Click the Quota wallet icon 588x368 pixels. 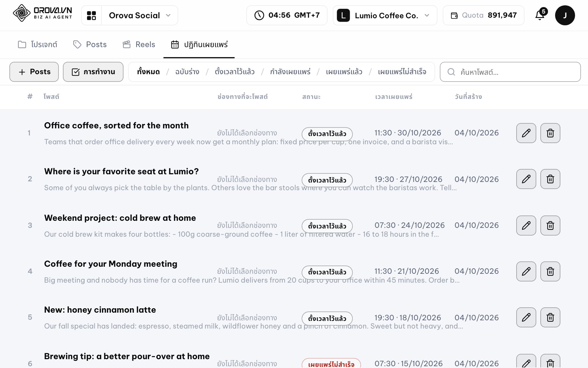(x=454, y=15)
